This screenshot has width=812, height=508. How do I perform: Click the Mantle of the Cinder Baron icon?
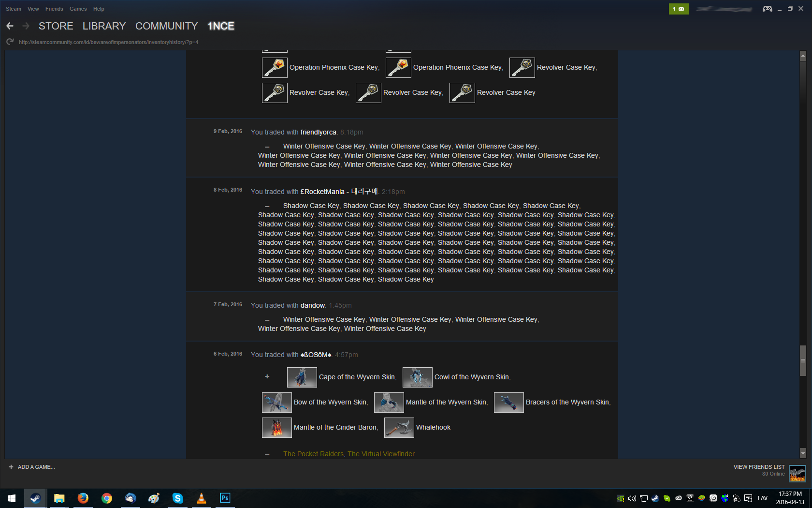pyautogui.click(x=276, y=428)
